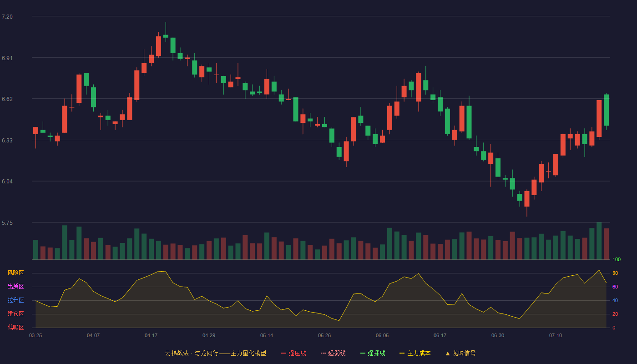Click the 06-17 date label

pyautogui.click(x=440, y=335)
